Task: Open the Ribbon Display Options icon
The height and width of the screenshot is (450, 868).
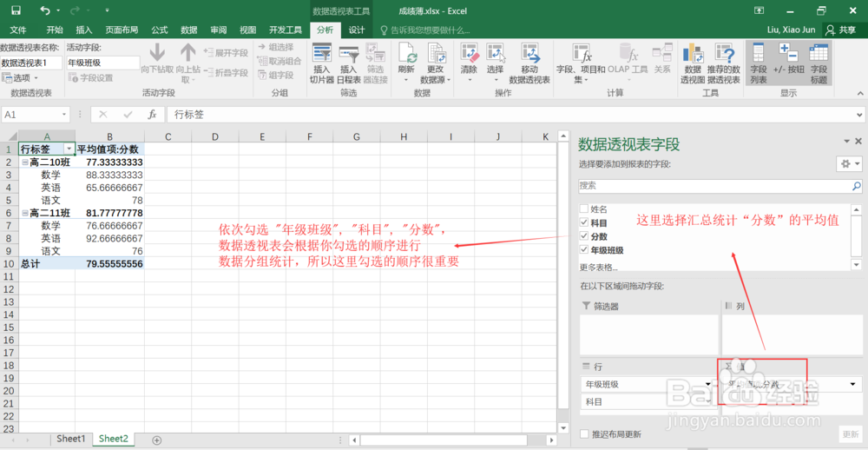Action: tap(759, 10)
